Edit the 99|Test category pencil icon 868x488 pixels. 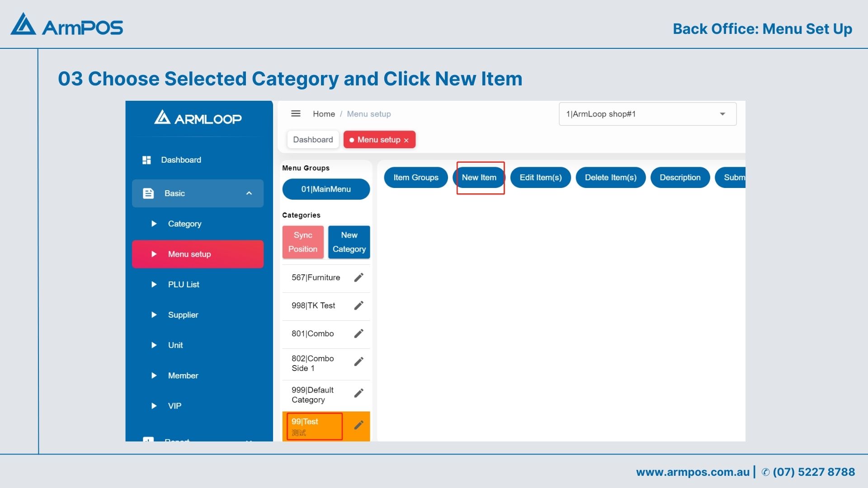[359, 425]
